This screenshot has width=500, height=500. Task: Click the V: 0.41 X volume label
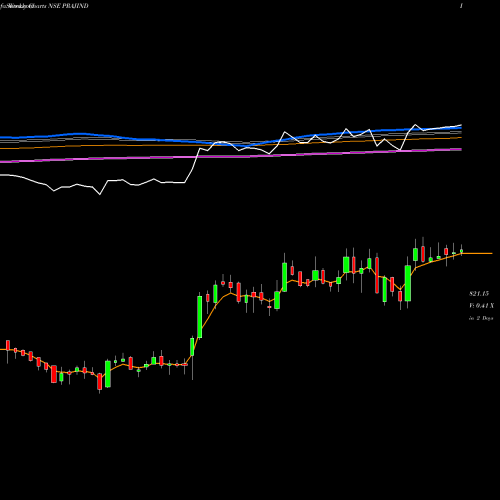tap(481, 306)
